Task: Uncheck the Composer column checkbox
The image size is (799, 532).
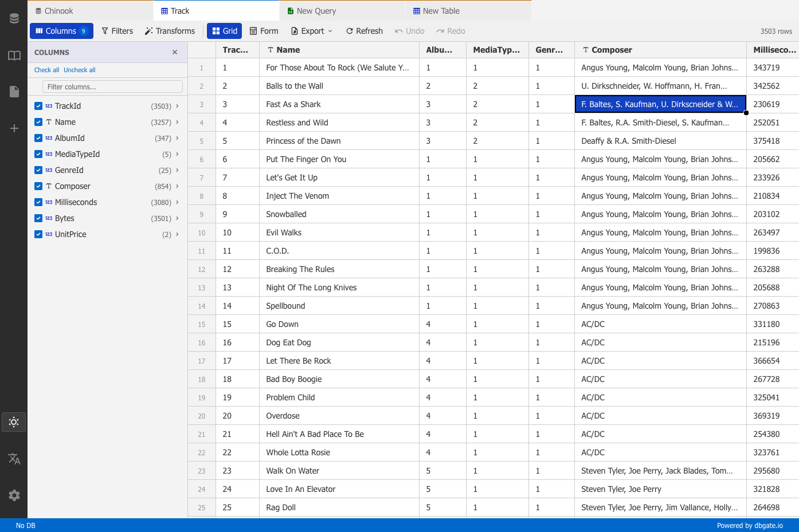Action: click(x=38, y=186)
